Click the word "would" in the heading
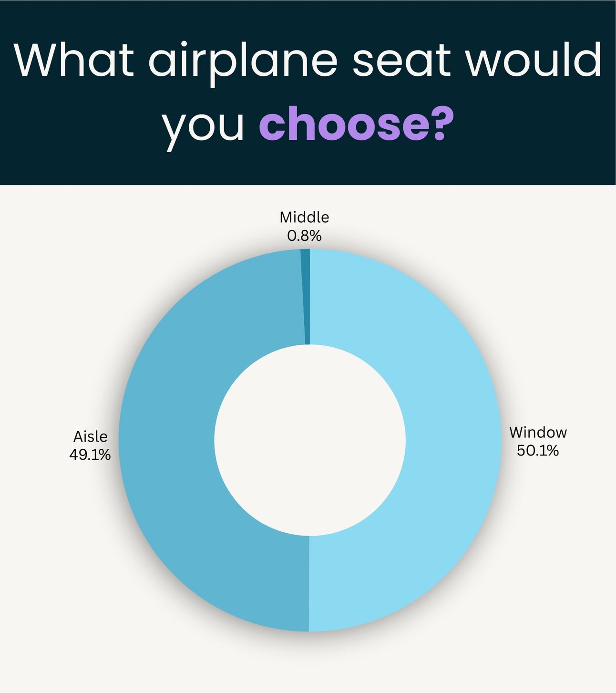The image size is (616, 693). tap(534, 60)
